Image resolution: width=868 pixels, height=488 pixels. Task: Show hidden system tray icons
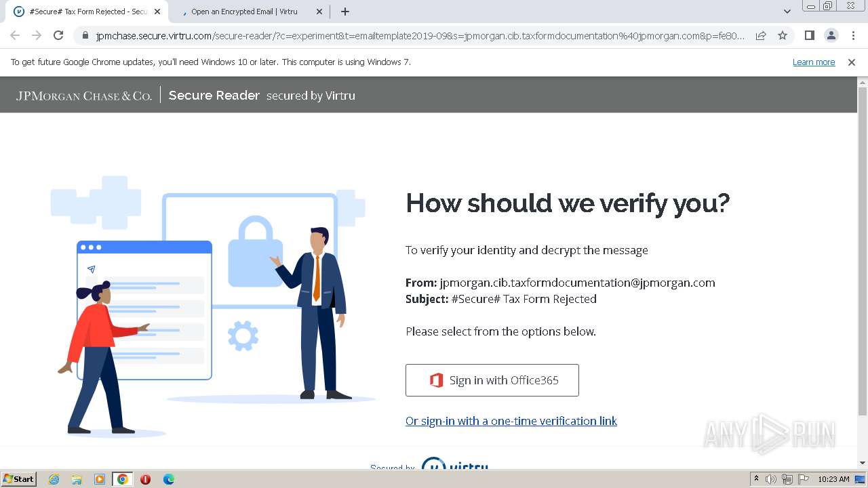[x=756, y=479]
